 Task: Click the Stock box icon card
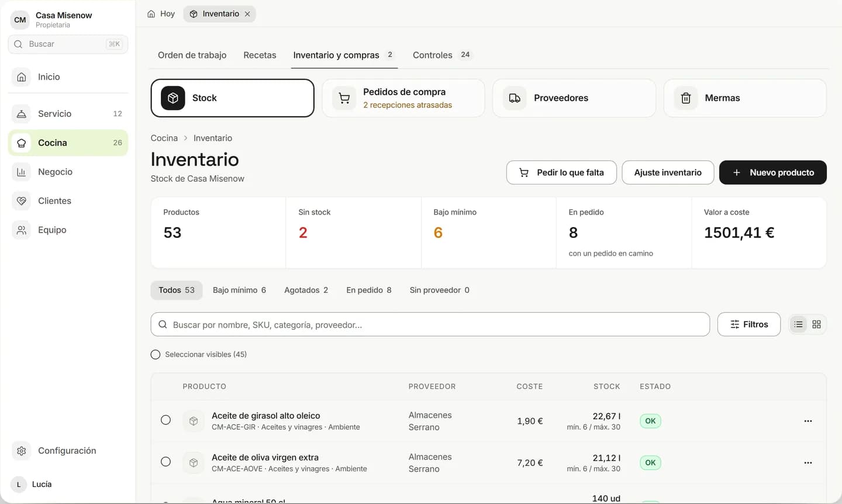(232, 98)
